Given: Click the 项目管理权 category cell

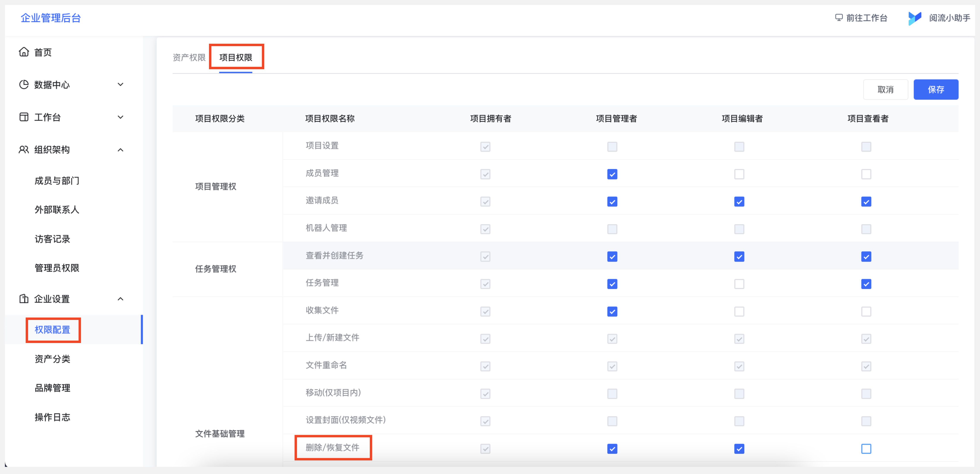Looking at the screenshot, I should click(x=216, y=186).
